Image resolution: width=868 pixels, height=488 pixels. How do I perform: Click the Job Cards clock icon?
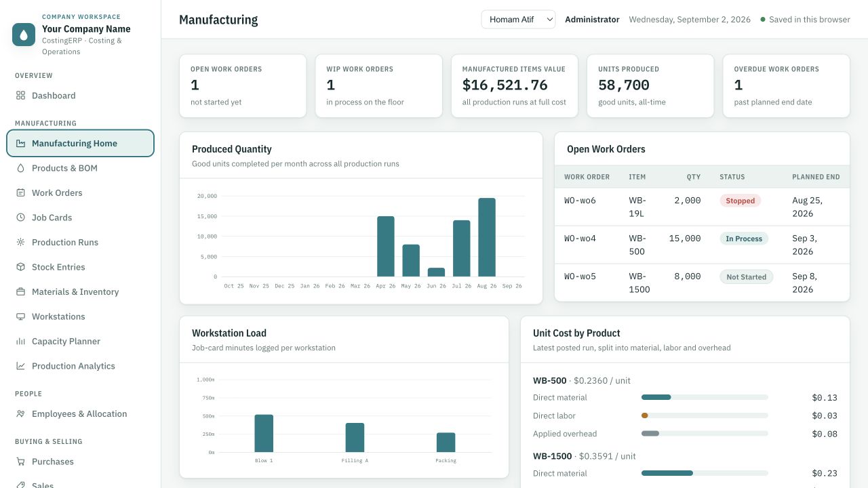(x=20, y=218)
